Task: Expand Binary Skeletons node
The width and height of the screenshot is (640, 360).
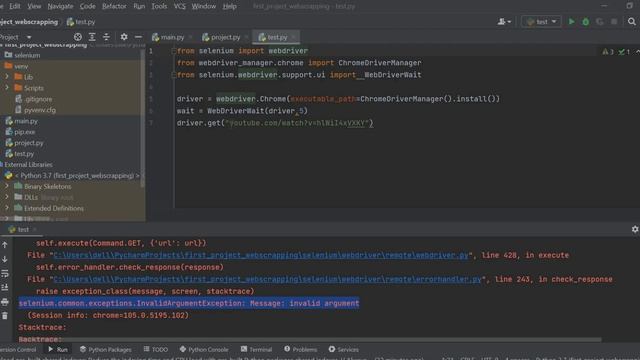Action: (7, 186)
